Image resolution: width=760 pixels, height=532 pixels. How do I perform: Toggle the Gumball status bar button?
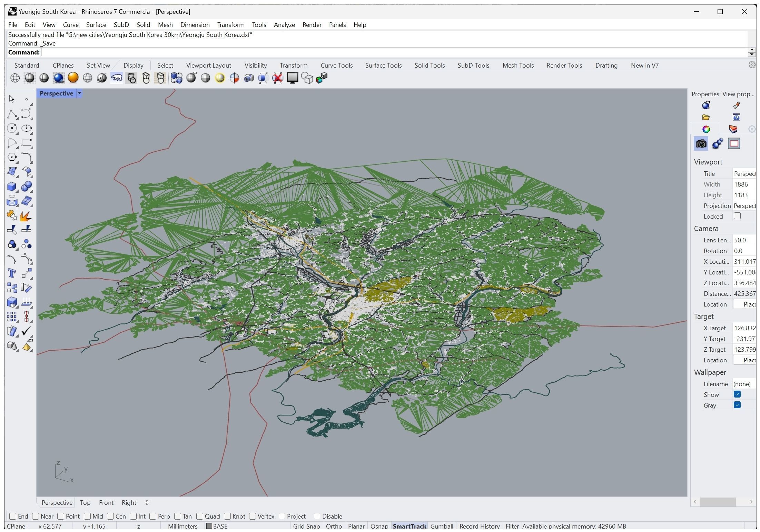(x=442, y=526)
